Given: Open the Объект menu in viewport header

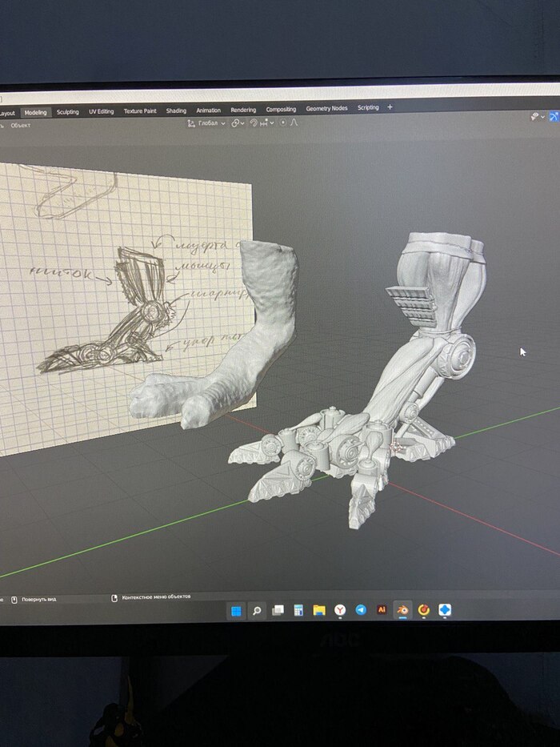Looking at the screenshot, I should point(21,125).
